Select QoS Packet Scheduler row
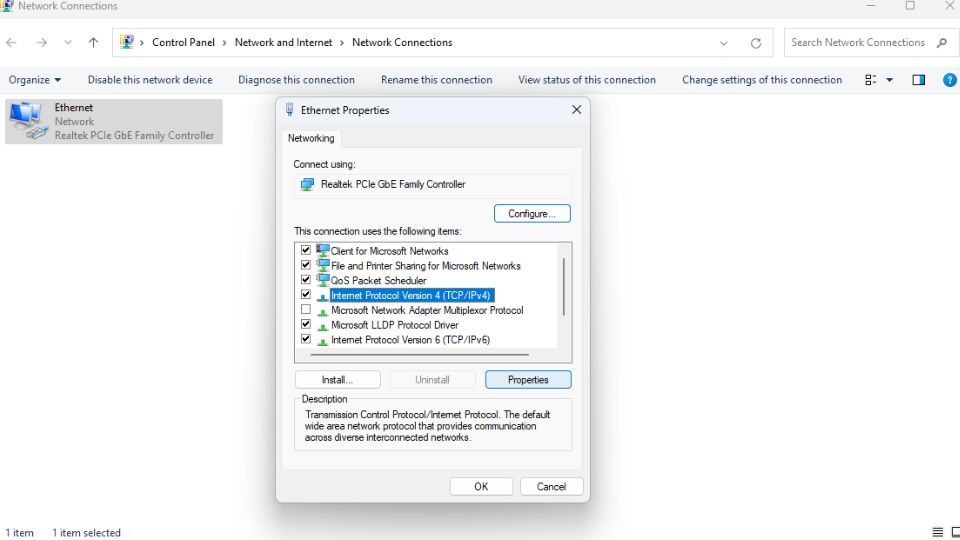960x540 pixels. [378, 280]
